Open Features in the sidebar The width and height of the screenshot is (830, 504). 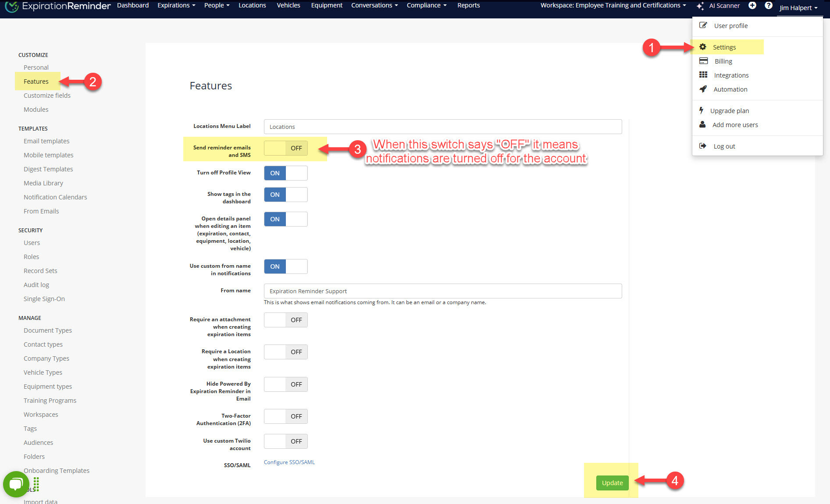click(x=36, y=82)
